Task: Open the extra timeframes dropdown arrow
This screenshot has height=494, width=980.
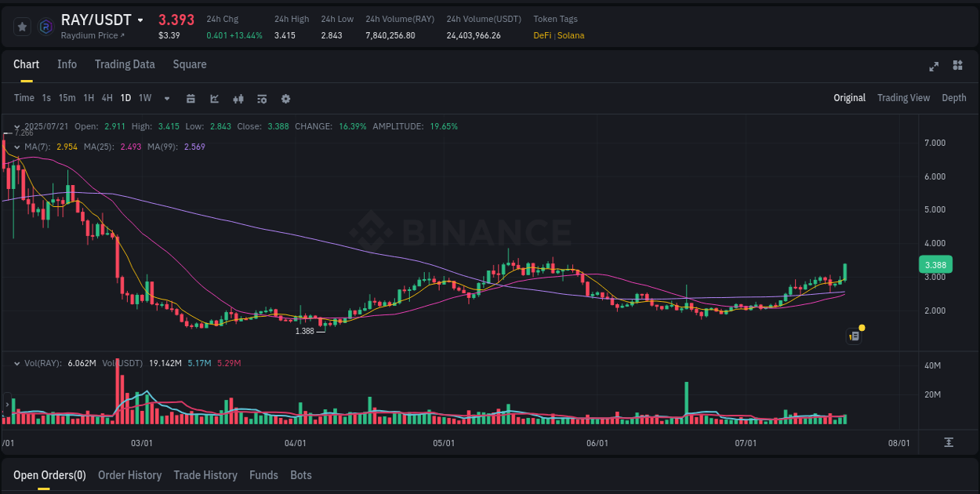Action: point(165,99)
